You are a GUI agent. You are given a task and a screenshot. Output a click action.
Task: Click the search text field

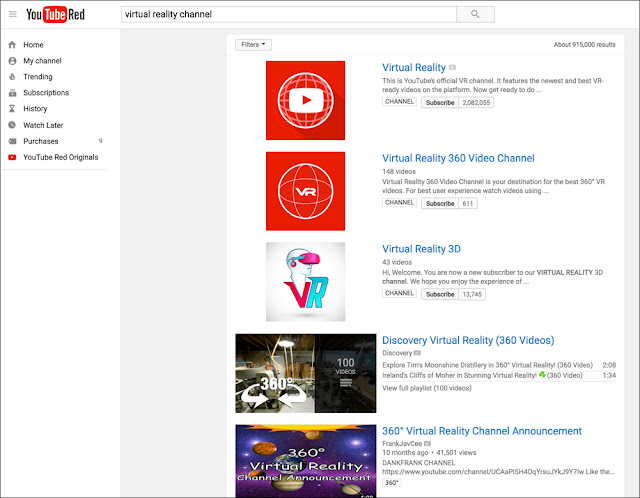[289, 14]
